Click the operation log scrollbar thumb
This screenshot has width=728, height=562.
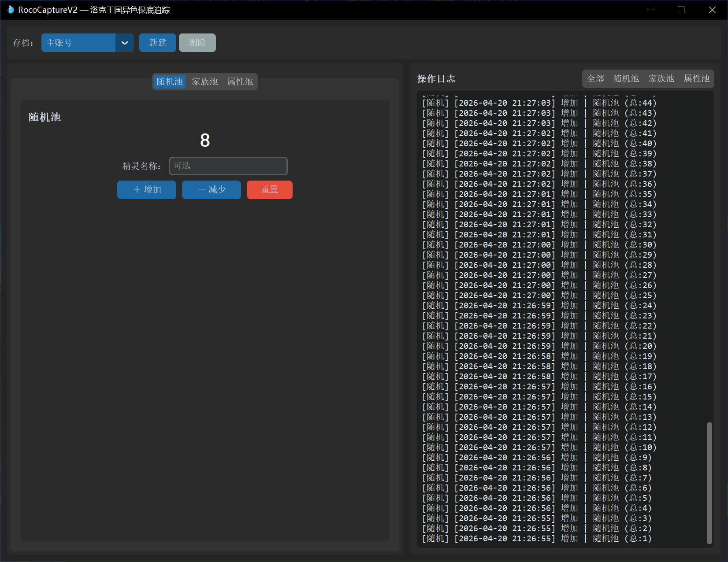click(x=709, y=482)
